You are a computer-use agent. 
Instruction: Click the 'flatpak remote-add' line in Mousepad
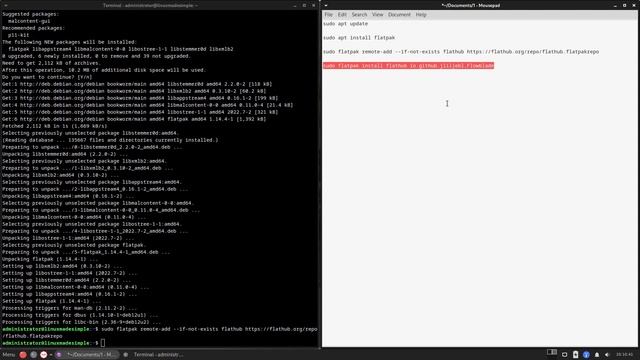click(461, 52)
